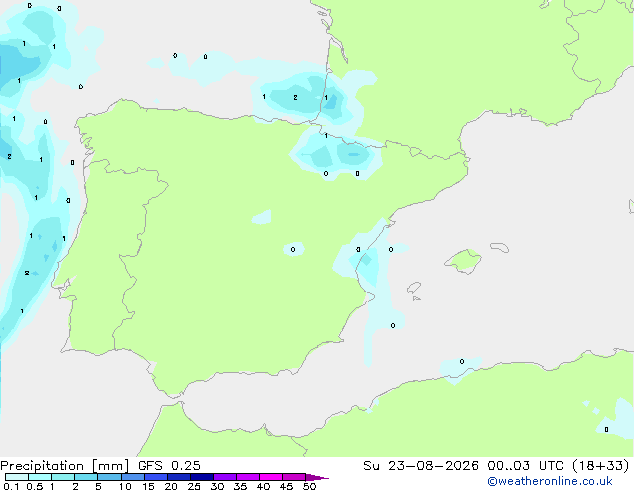Click the 'Su 23-08-2026' date text

tap(421, 466)
